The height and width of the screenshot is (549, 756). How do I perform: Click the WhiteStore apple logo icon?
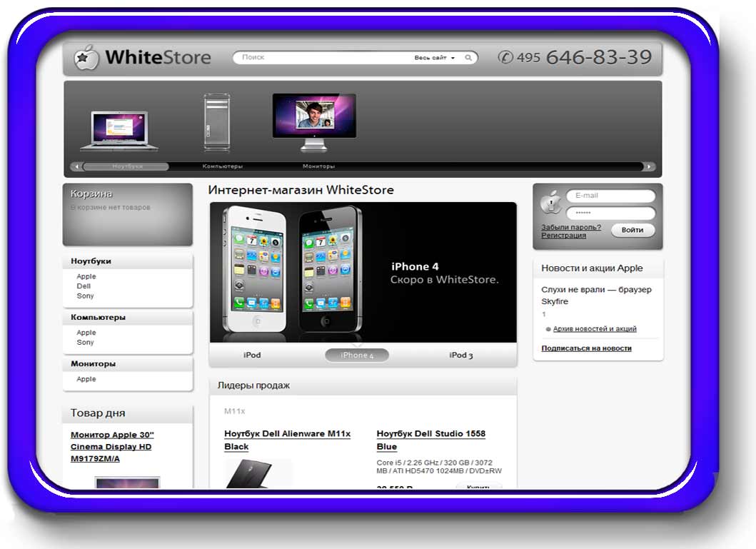click(86, 58)
